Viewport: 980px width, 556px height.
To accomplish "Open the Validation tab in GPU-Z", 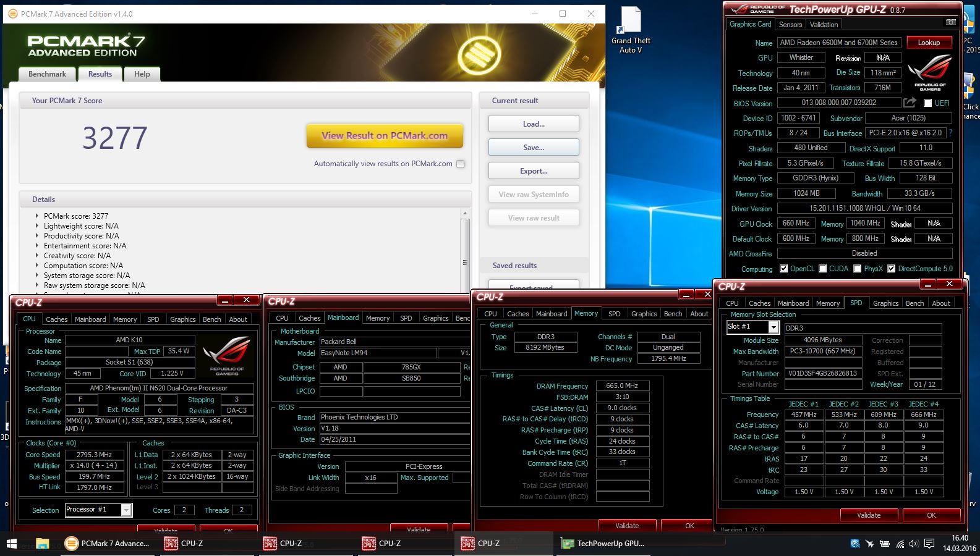I will (x=824, y=25).
